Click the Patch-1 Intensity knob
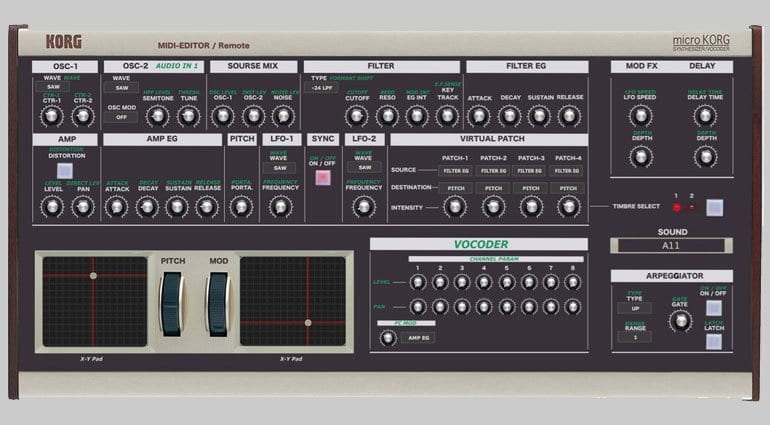Screen dimensions: 770x425 click(x=455, y=207)
